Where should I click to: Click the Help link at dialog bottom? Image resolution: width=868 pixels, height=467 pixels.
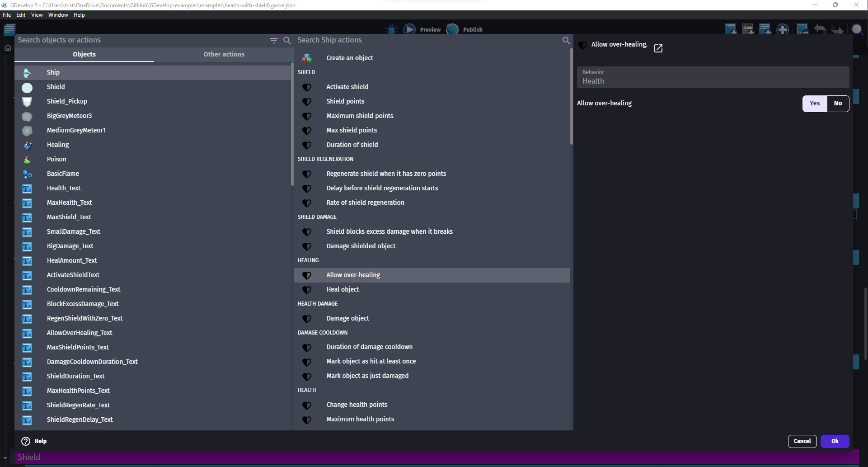[40, 441]
